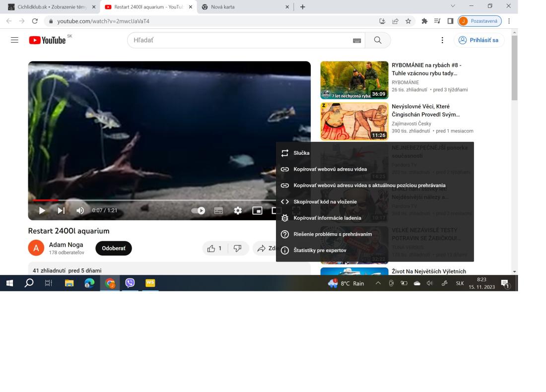Toggle subtitles button in video player
The image size is (546, 392).
pyautogui.click(x=218, y=210)
